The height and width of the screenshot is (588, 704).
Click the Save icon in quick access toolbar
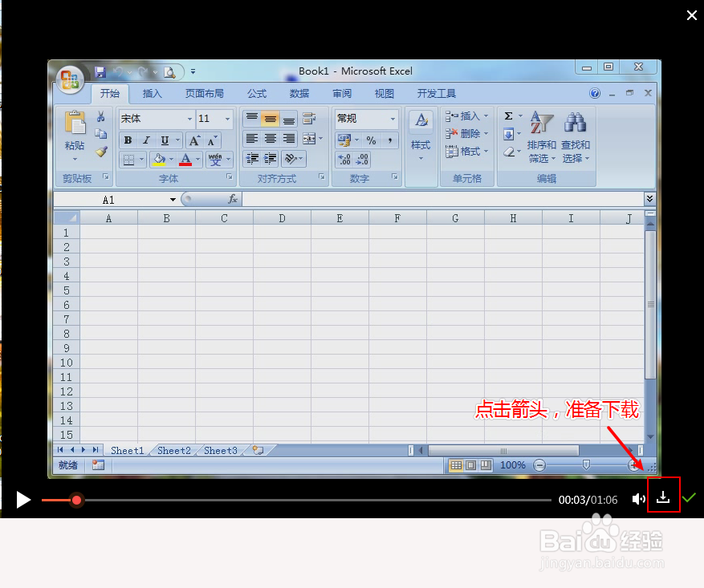point(100,71)
